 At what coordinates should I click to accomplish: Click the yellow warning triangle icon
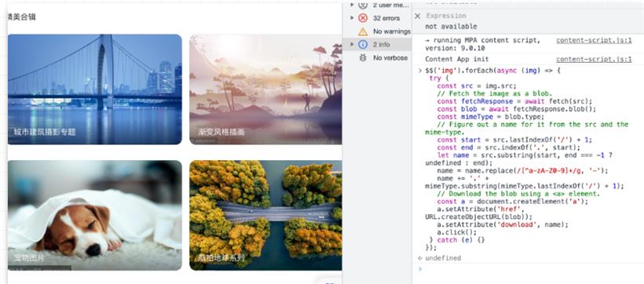click(x=363, y=31)
